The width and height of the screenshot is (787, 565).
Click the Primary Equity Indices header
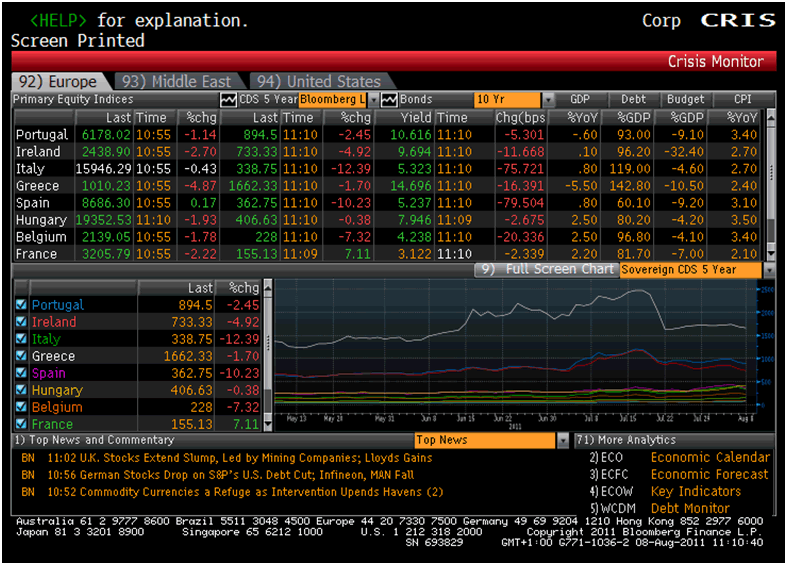pos(73,99)
